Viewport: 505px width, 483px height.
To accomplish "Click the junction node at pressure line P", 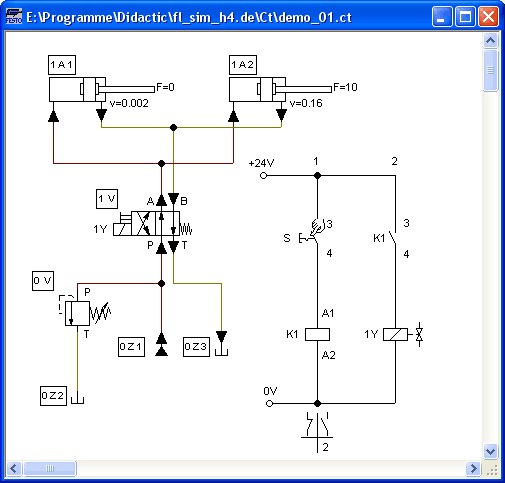I will click(x=161, y=284).
